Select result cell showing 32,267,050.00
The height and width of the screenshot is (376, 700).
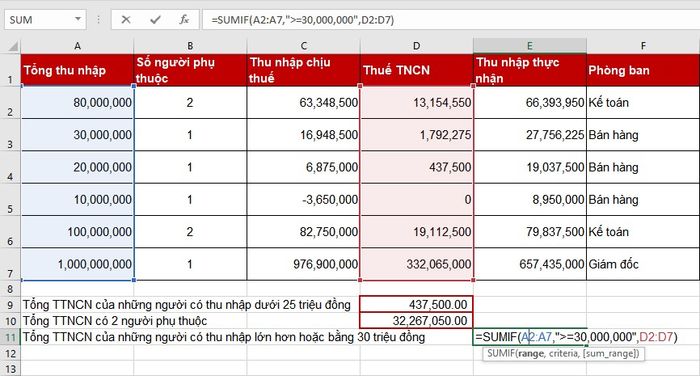[417, 321]
